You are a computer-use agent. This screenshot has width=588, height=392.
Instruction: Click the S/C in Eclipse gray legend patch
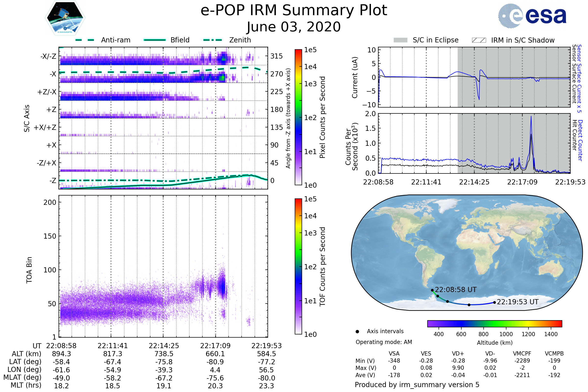click(400, 40)
